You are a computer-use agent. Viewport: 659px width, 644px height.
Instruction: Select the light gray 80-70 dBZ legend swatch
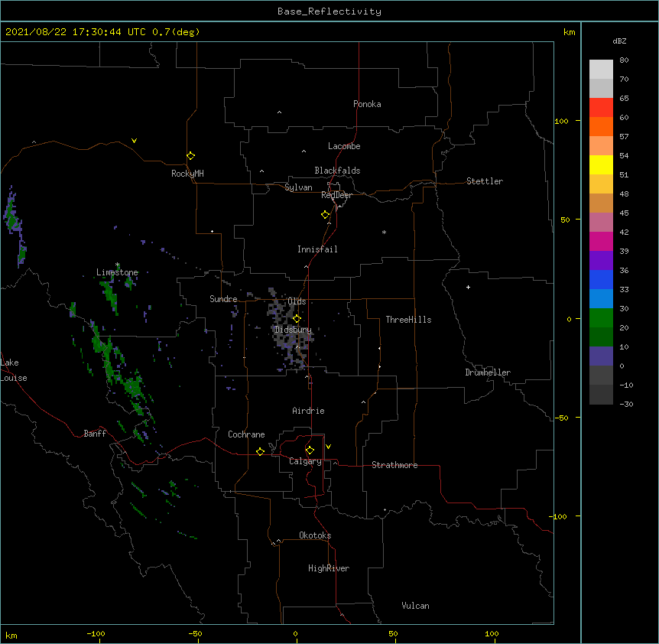point(601,70)
